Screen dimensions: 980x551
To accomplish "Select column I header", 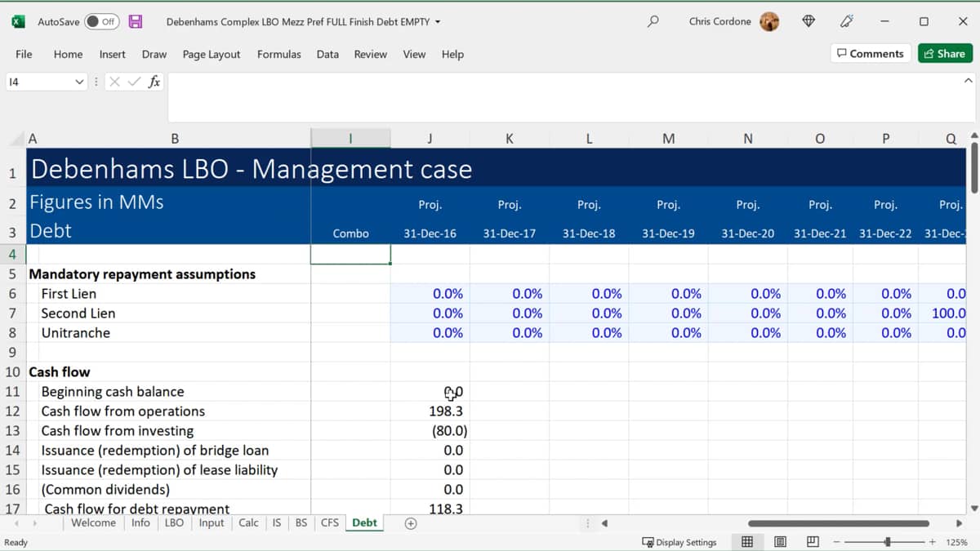I will pyautogui.click(x=350, y=139).
